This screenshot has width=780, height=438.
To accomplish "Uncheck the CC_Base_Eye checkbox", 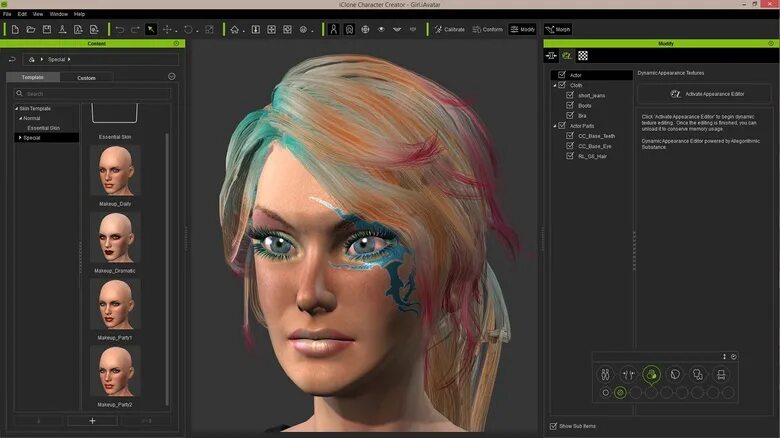I will [x=570, y=146].
